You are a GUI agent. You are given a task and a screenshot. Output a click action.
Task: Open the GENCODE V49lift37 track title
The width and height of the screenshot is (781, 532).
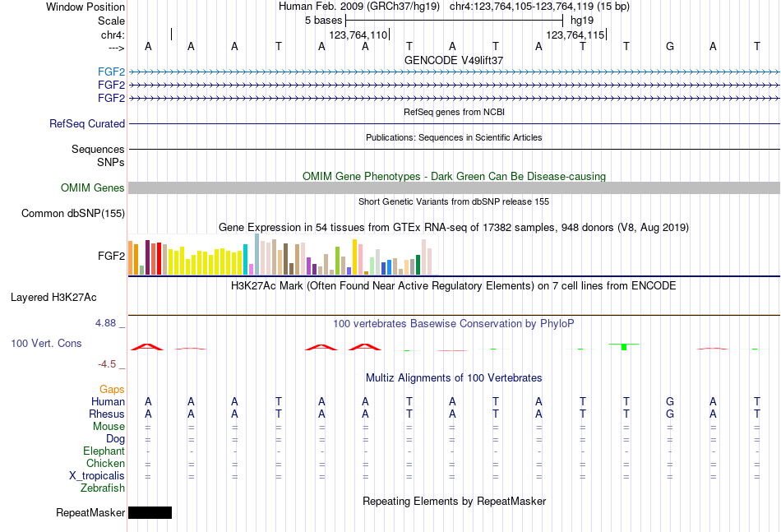(454, 60)
